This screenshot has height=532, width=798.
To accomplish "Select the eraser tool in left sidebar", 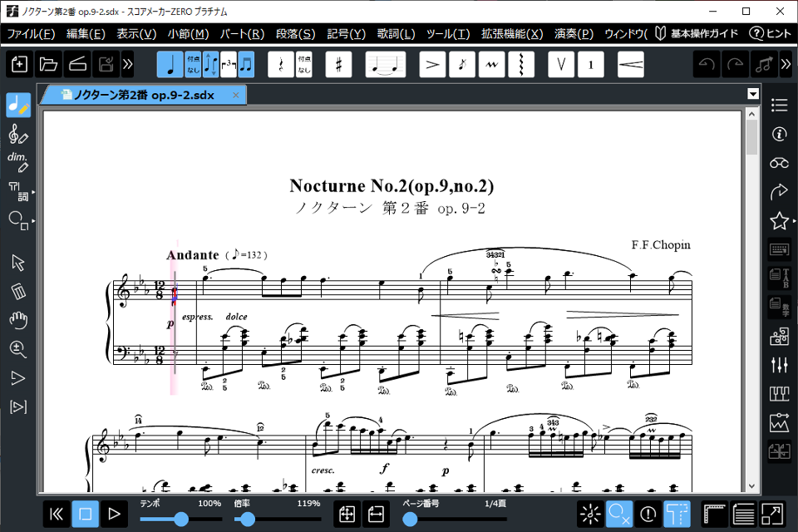I will pos(18,291).
